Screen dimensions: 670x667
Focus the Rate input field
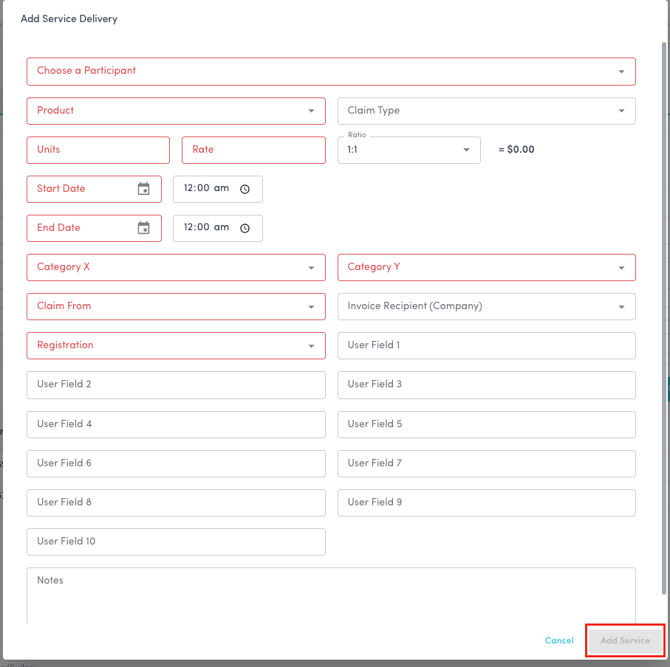pos(253,150)
